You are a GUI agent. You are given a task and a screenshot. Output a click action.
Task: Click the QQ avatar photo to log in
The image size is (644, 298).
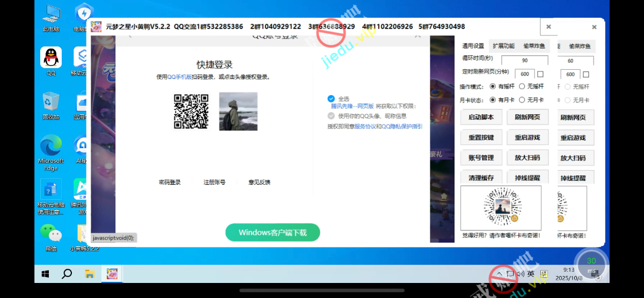pyautogui.click(x=238, y=111)
